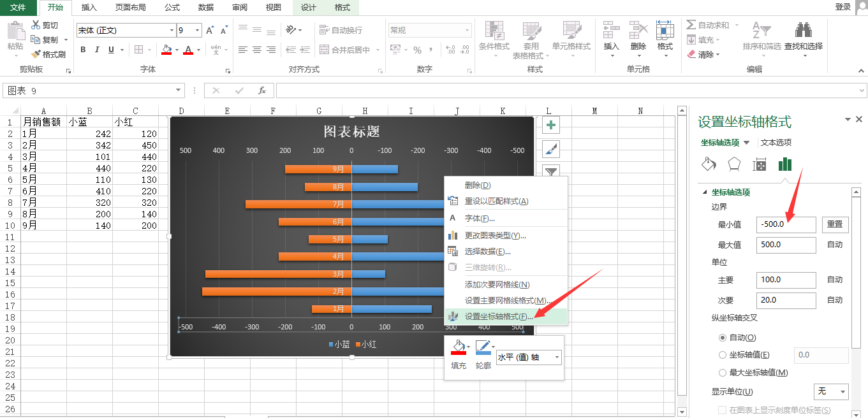Click the Format Painter brush icon
This screenshot has width=868, height=418.
36,54
